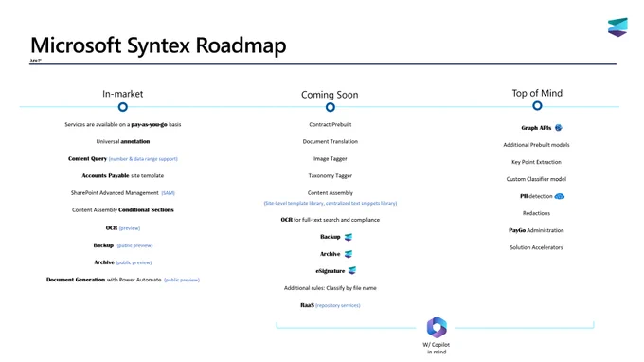Click 'Taxonomy Tagger' item
This screenshot has width=644, height=362.
coord(331,176)
